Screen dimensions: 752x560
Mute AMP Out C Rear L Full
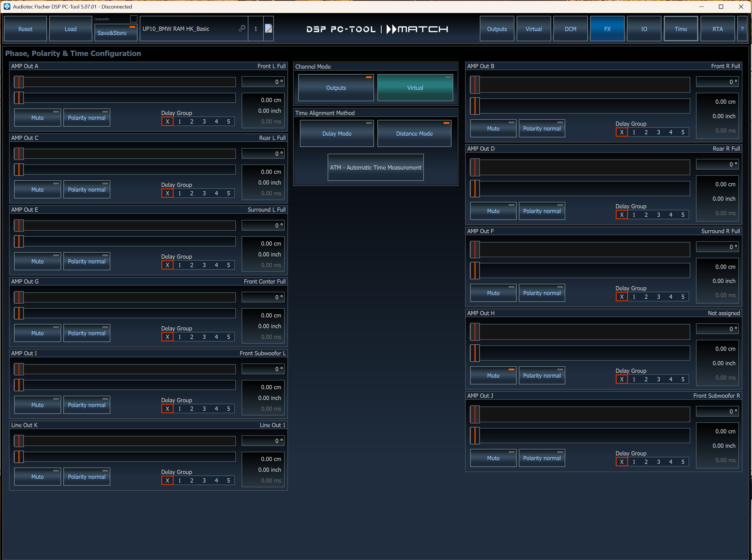point(37,189)
